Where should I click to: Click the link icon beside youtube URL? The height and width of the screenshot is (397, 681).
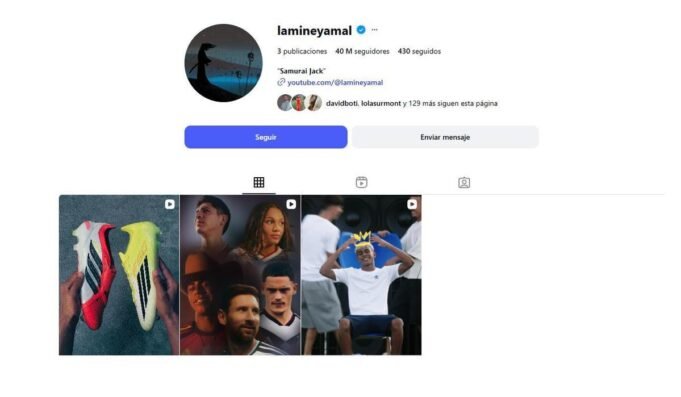pyautogui.click(x=281, y=82)
